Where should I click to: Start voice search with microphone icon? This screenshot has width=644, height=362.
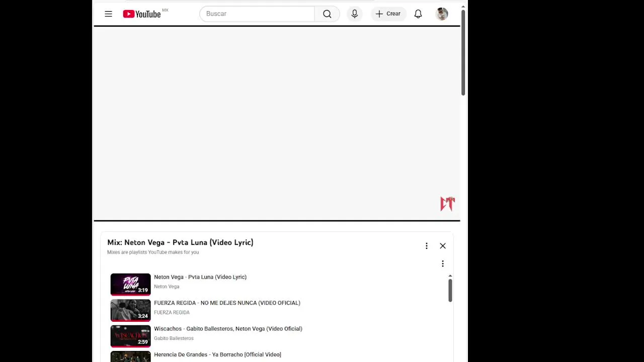pyautogui.click(x=355, y=14)
